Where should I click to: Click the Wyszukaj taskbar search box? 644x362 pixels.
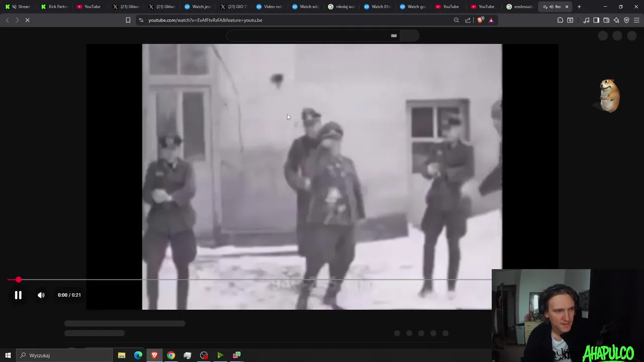[x=64, y=355]
